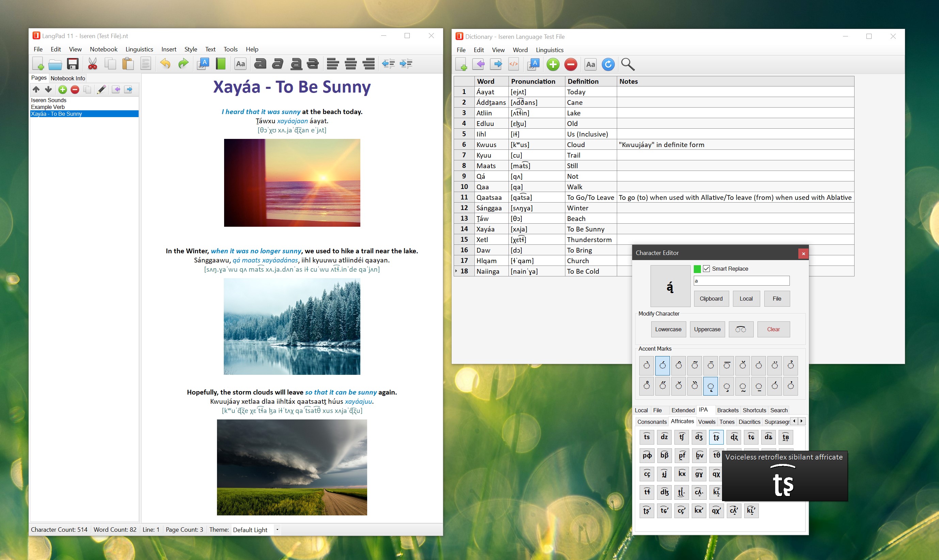939x560 pixels.
Task: Remove dictionary word with red minus
Action: point(570,65)
